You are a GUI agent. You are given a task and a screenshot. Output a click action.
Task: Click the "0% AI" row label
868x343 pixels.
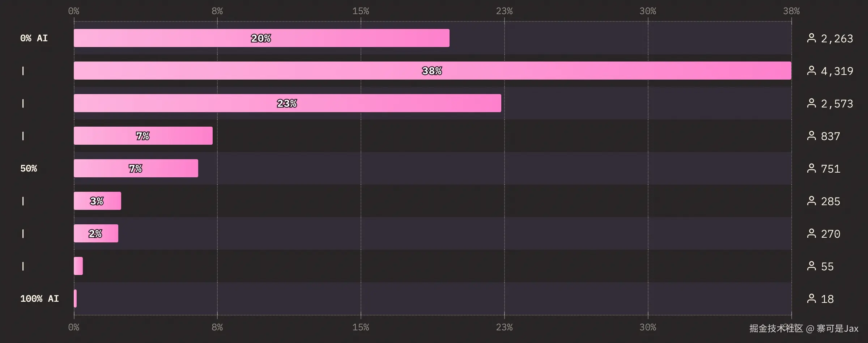[x=34, y=38]
